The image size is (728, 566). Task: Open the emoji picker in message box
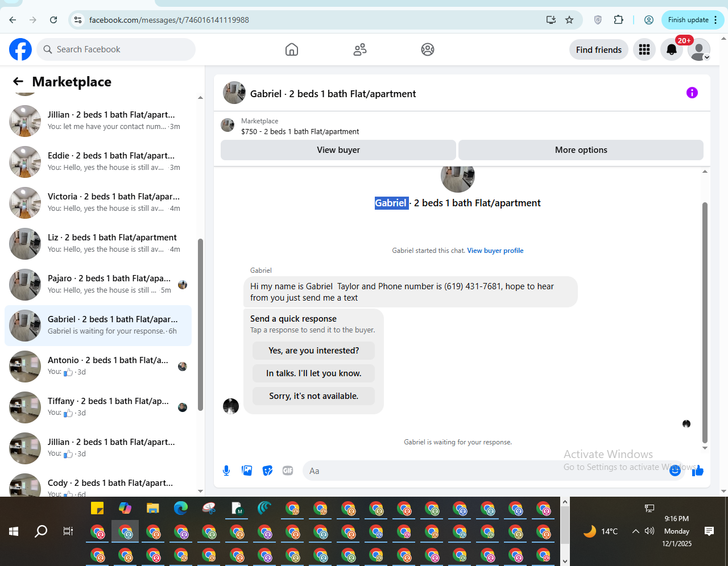coord(675,471)
